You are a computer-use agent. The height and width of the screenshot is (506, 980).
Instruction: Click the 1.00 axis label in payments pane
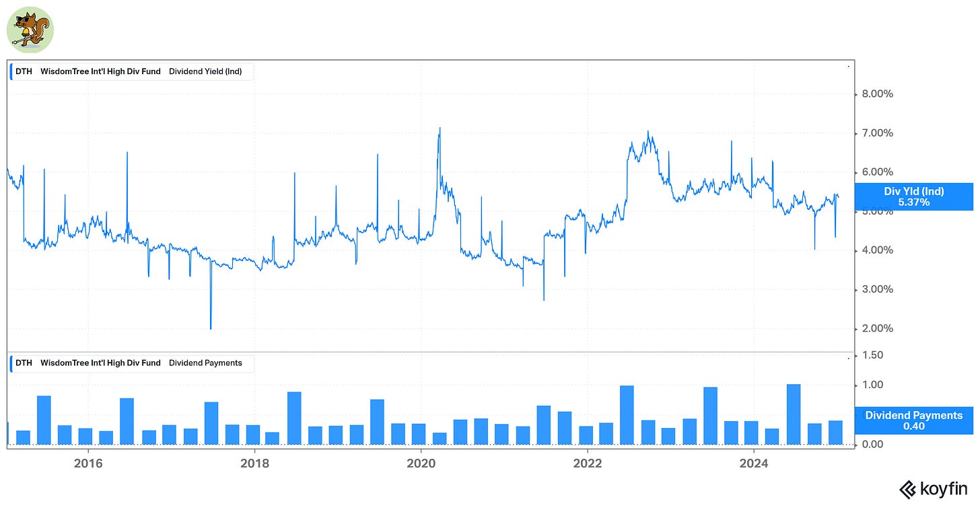pyautogui.click(x=873, y=385)
